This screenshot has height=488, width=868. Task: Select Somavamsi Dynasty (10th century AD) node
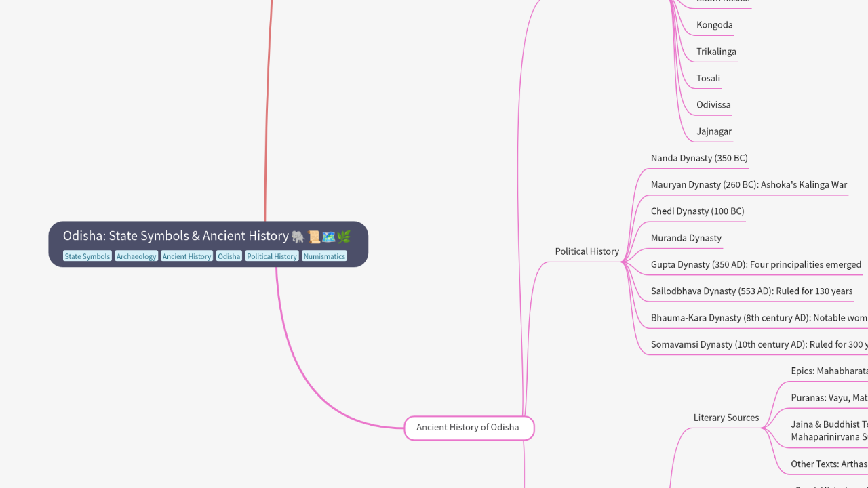point(759,344)
